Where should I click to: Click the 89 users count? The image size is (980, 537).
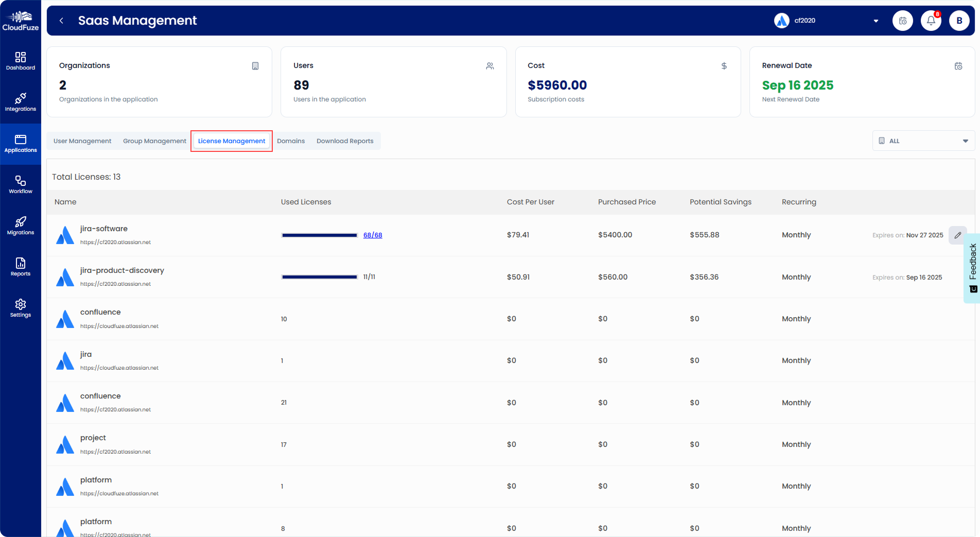[x=301, y=85]
